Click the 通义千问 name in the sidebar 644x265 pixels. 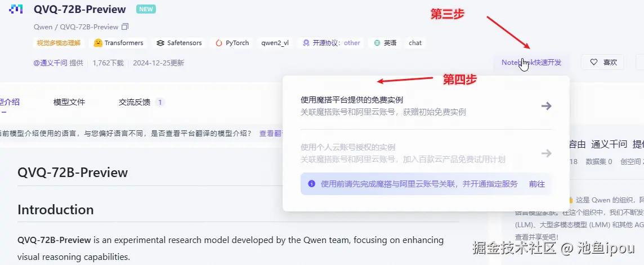point(609,144)
